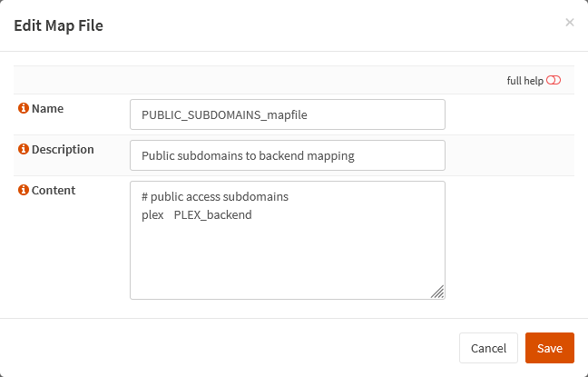The height and width of the screenshot is (377, 588).
Task: Place cursor on 'PLEX_backend' in Content
Action: pyautogui.click(x=213, y=215)
